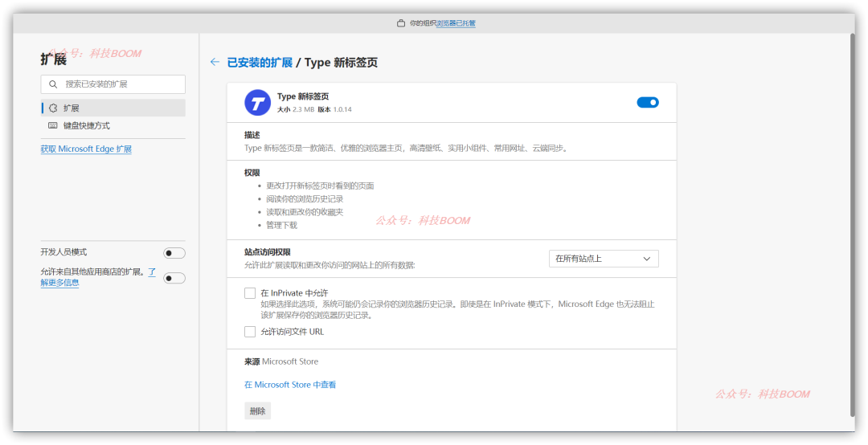Select 扩展 in the left sidebar
This screenshot has height=445, width=868.
pyautogui.click(x=113, y=108)
